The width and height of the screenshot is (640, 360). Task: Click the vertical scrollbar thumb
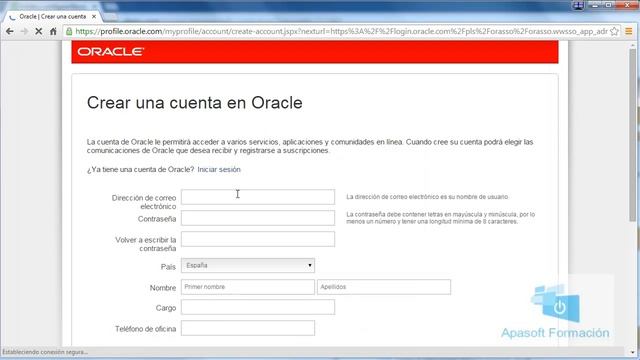tap(632, 135)
